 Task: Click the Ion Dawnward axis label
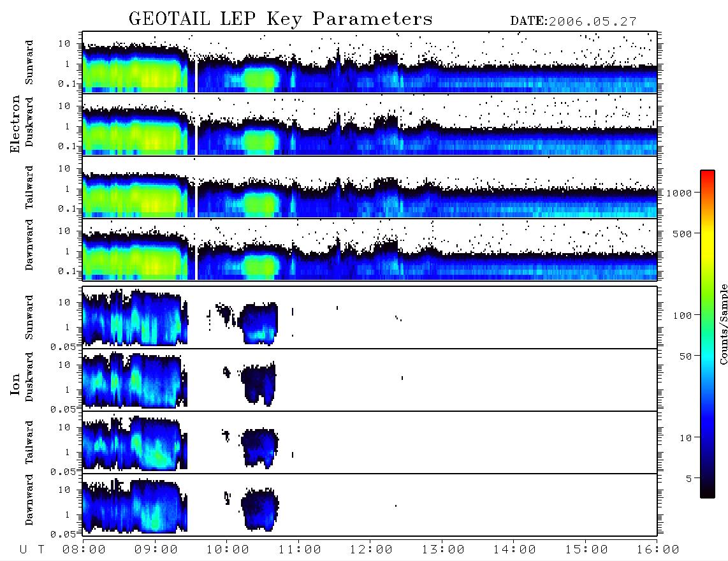coord(29,500)
